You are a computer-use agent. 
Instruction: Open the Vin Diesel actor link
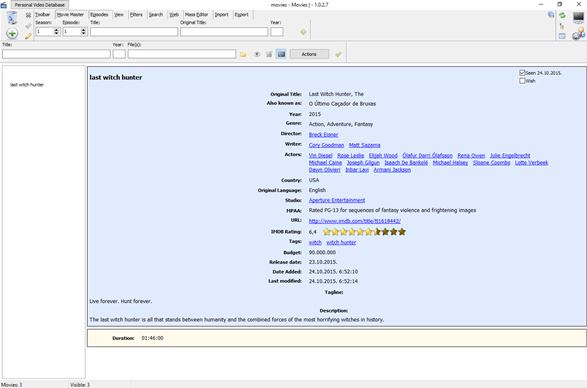coord(320,155)
